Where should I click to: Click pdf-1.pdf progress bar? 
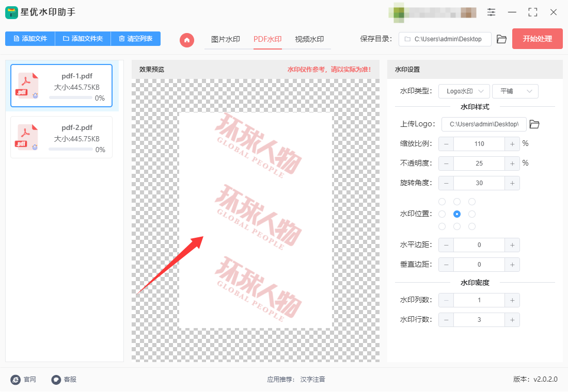pyautogui.click(x=71, y=97)
